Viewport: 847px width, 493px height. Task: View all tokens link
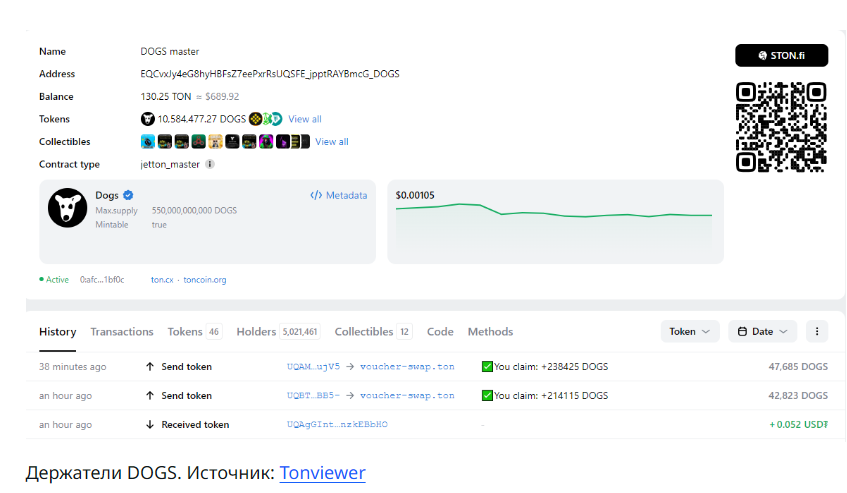click(305, 119)
